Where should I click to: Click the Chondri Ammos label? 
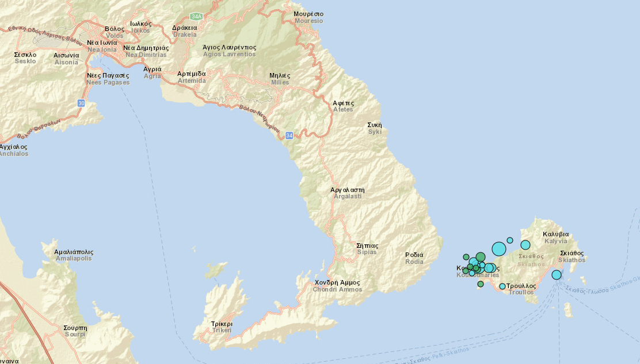(337, 286)
